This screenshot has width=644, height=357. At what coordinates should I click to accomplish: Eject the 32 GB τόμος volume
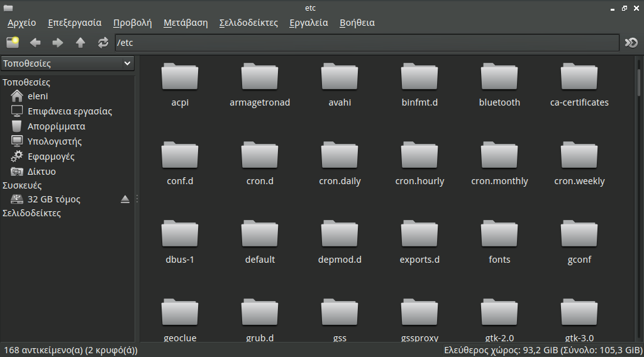pos(125,199)
